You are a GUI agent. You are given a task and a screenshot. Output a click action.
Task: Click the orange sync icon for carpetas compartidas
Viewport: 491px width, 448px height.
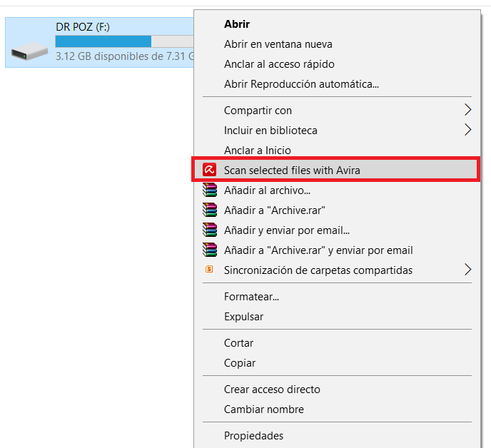(x=209, y=269)
